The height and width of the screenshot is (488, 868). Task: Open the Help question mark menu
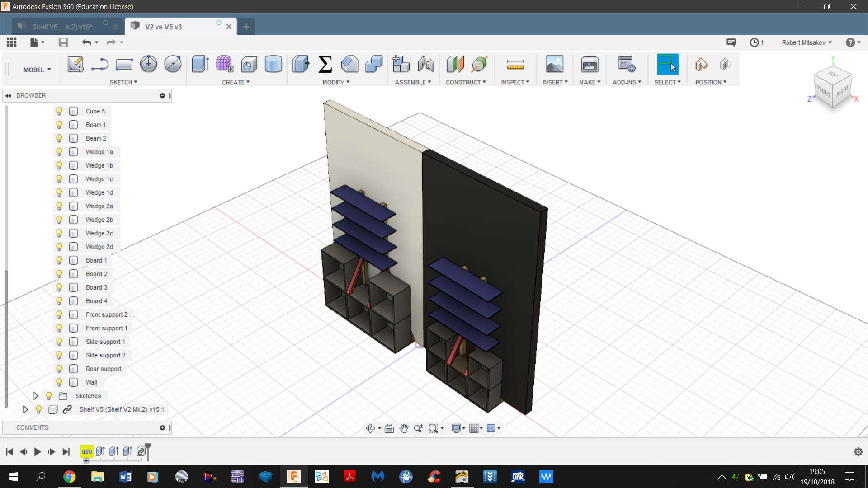tap(853, 42)
